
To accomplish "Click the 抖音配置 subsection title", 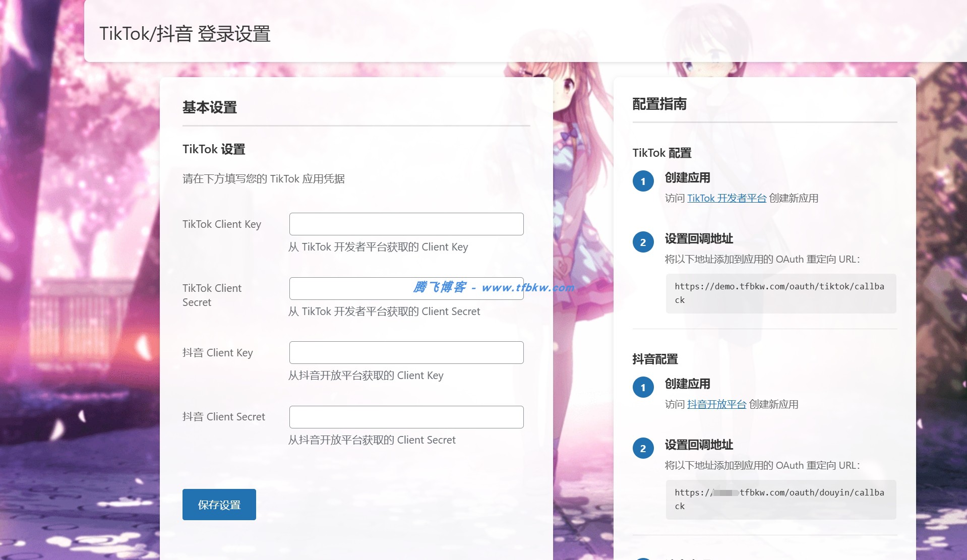I will coord(655,359).
